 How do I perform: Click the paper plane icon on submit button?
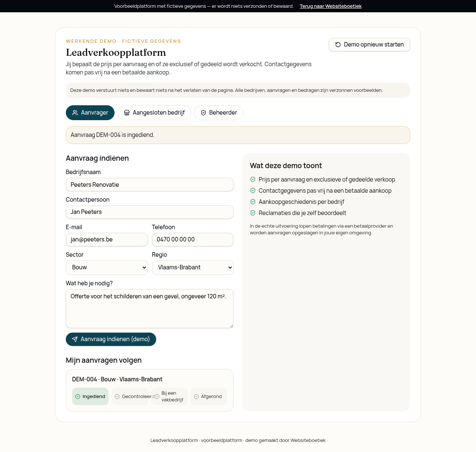(75, 339)
